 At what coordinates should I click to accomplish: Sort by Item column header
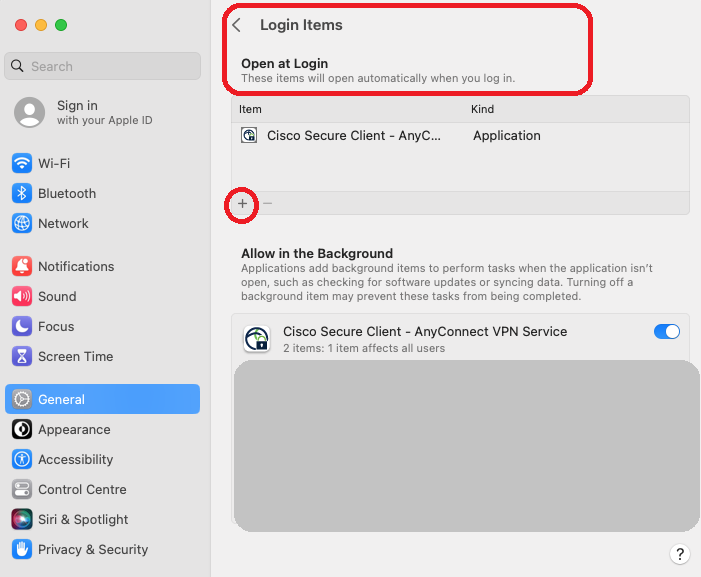coord(250,109)
